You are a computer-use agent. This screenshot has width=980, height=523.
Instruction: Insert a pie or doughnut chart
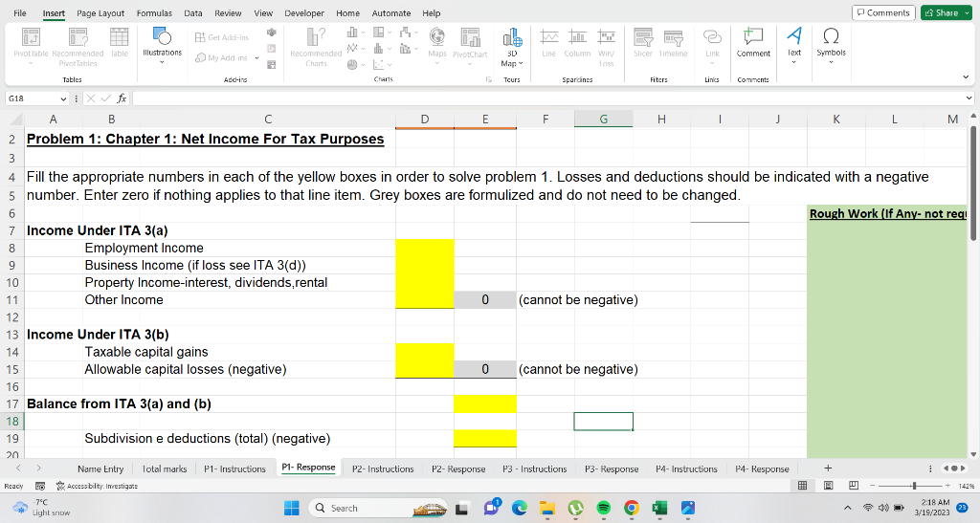tap(354, 64)
